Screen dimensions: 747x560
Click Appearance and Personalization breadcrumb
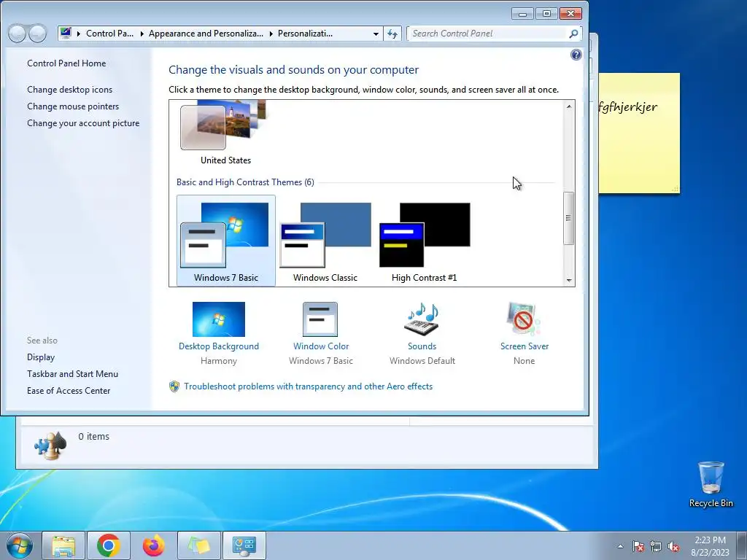pyautogui.click(x=206, y=34)
